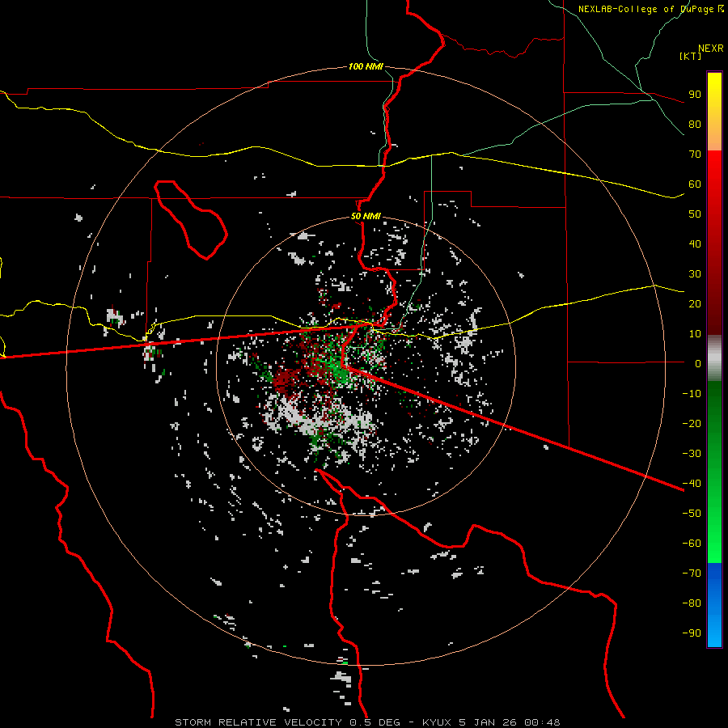
Task: Pick the blue segment of the color bar
Action: click(x=714, y=605)
